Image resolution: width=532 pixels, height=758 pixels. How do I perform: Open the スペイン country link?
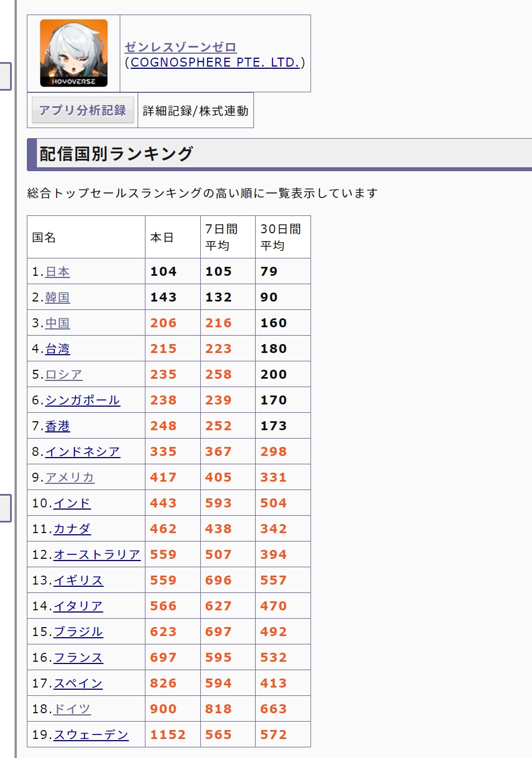(x=78, y=684)
